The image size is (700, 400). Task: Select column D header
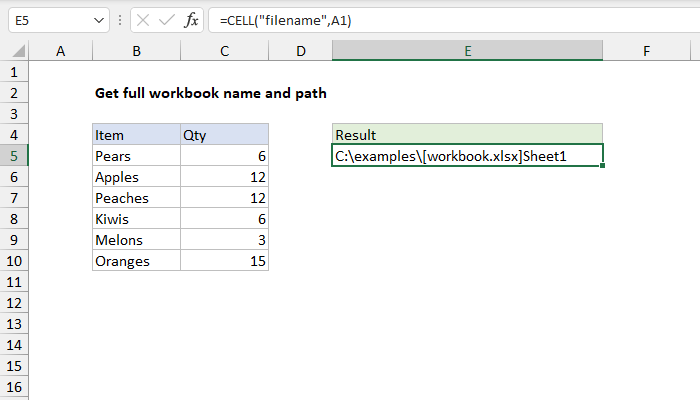pyautogui.click(x=300, y=51)
